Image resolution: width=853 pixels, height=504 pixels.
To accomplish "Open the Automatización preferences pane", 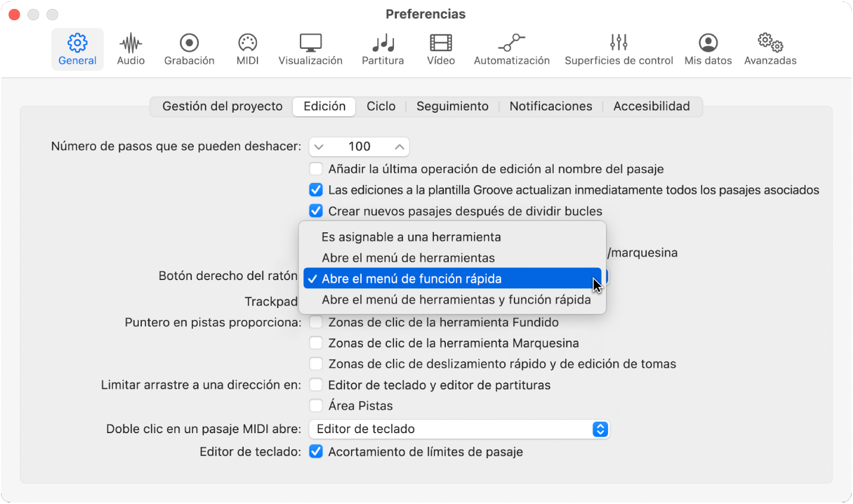I will click(x=511, y=49).
